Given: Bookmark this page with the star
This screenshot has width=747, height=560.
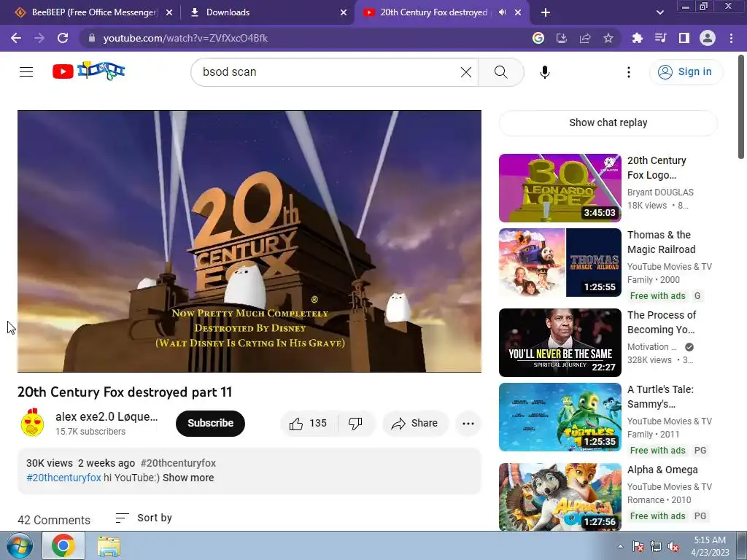Looking at the screenshot, I should click(x=608, y=38).
